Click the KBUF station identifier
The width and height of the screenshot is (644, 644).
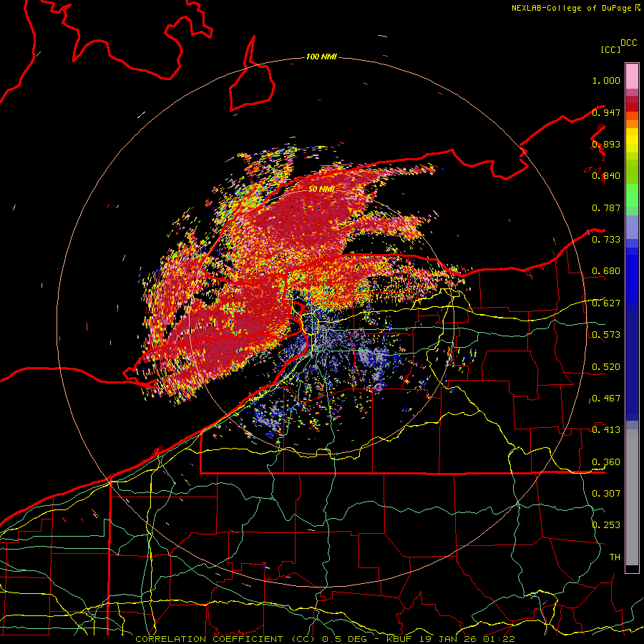coord(399,639)
